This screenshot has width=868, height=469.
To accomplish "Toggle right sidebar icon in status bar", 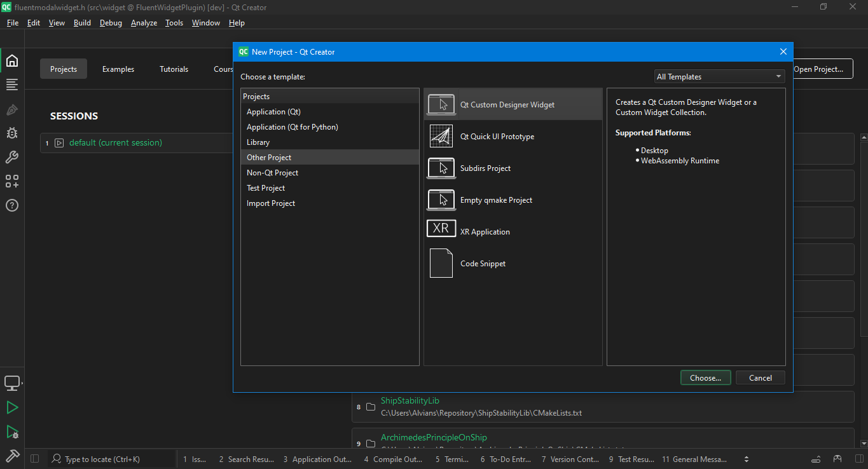I will pos(858,459).
